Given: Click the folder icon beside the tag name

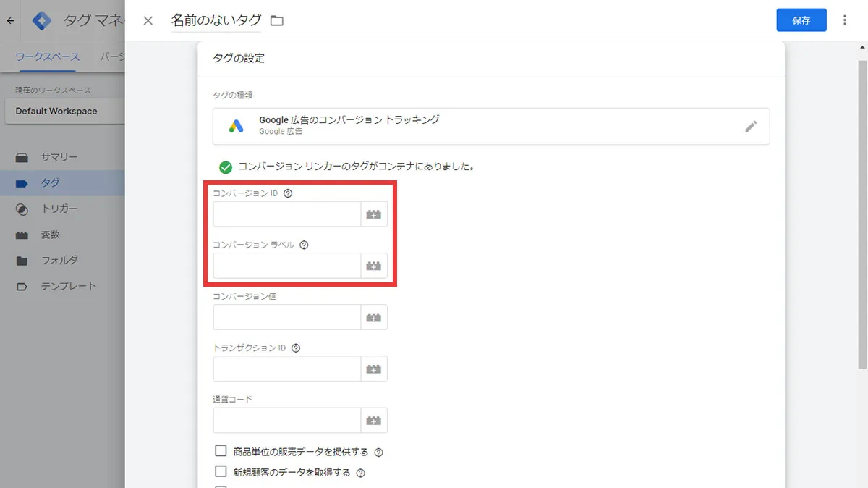Looking at the screenshot, I should [276, 21].
